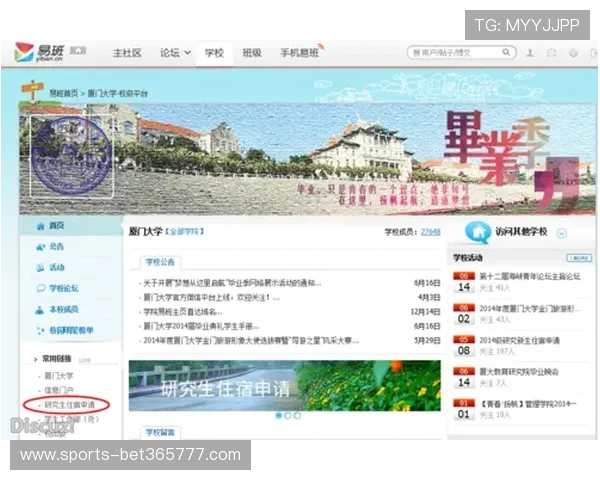Select the first carousel dot
This screenshot has height=480, width=600.
click(279, 415)
